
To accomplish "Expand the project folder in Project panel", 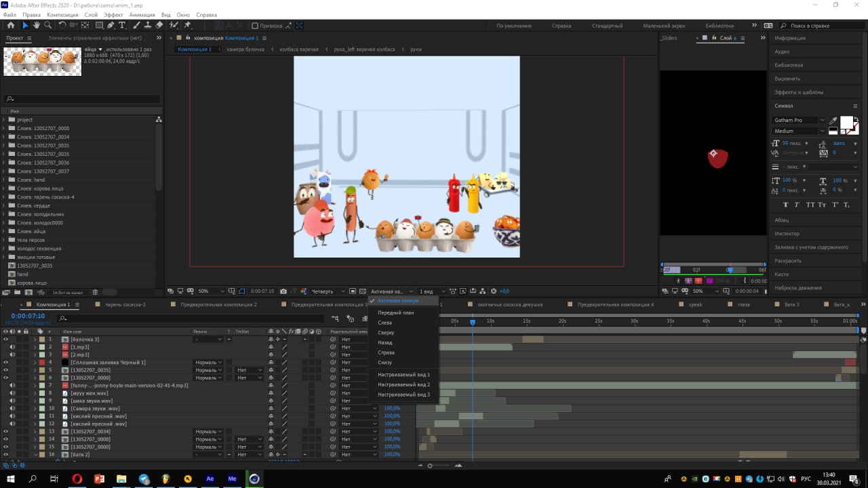I will pyautogui.click(x=3, y=120).
